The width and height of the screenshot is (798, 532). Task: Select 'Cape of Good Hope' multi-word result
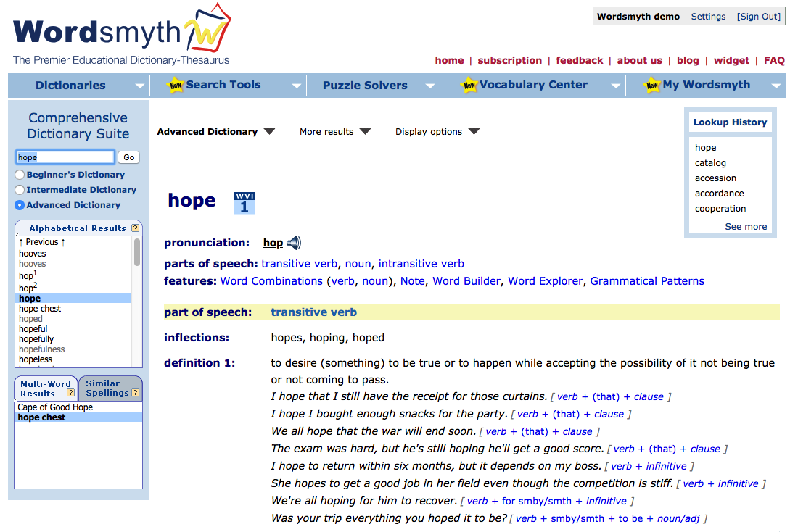[55, 407]
